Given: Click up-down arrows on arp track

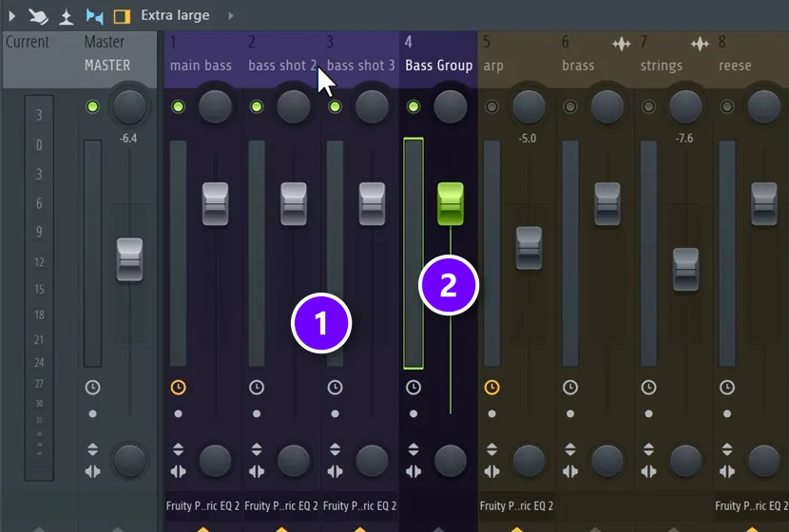Looking at the screenshot, I should coord(491,449).
